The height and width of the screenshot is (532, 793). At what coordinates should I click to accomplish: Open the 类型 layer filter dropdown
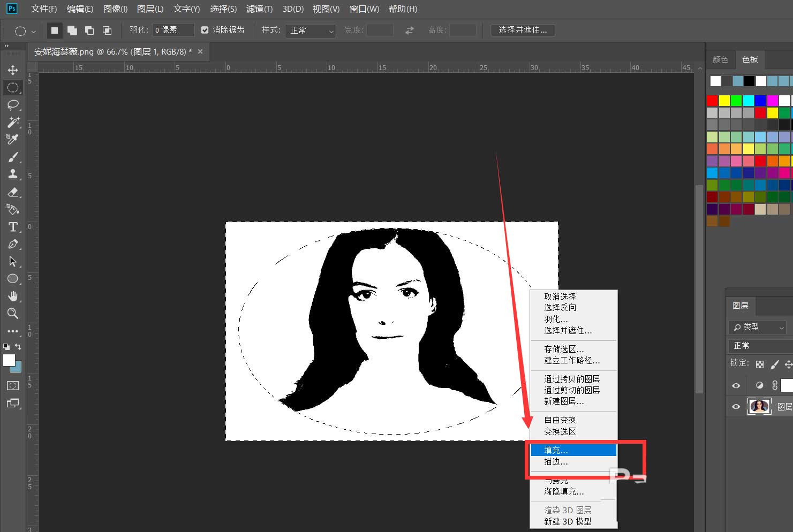tap(757, 327)
